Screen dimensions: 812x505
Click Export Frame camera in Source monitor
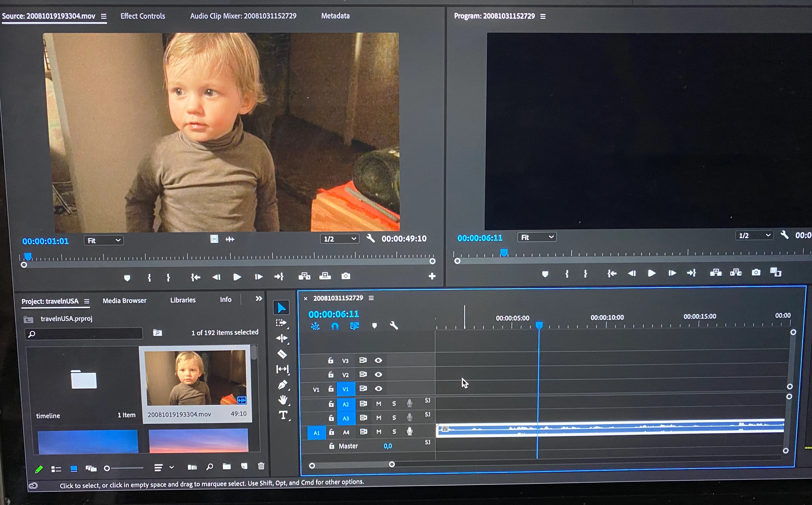(346, 276)
